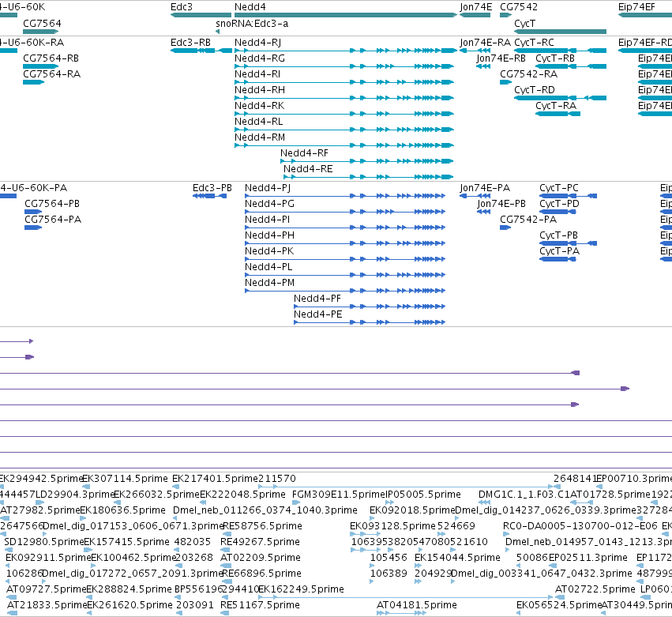Screen dimensions: 672x617
Task: Click the CycT-PA protein label
Action: click(559, 251)
